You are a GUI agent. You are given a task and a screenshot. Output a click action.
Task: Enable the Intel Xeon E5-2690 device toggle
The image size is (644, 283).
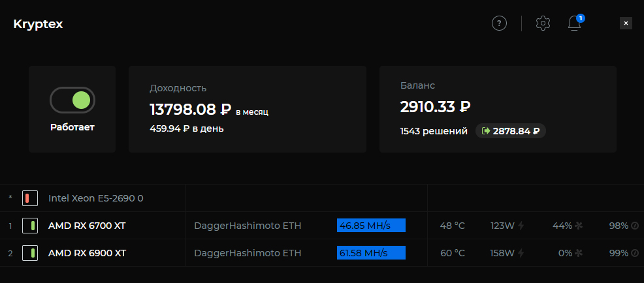point(30,198)
